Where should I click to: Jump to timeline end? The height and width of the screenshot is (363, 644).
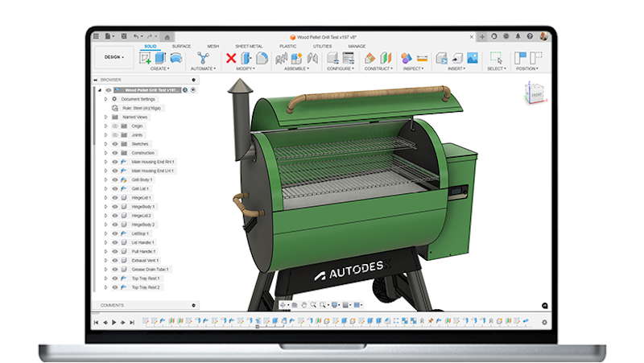(132, 322)
